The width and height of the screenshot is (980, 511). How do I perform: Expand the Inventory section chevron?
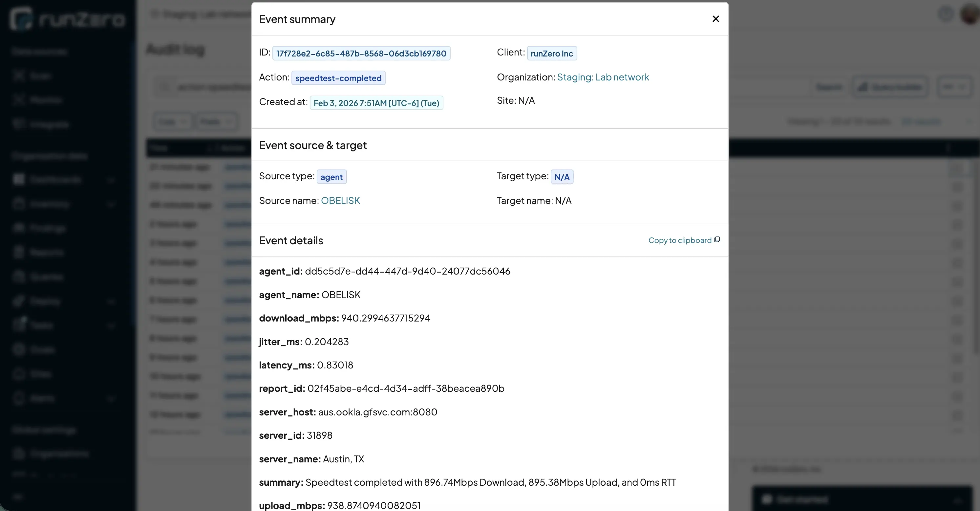pos(111,204)
